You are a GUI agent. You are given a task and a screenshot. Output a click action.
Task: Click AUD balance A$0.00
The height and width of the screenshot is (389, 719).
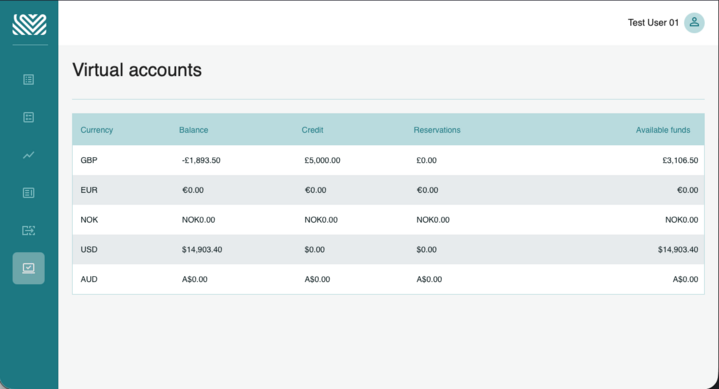coord(194,279)
